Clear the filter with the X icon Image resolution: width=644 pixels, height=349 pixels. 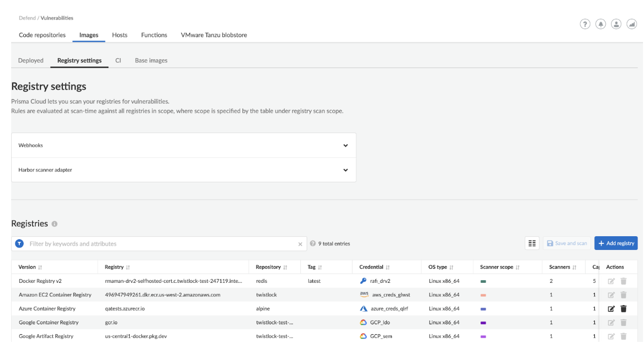(300, 244)
